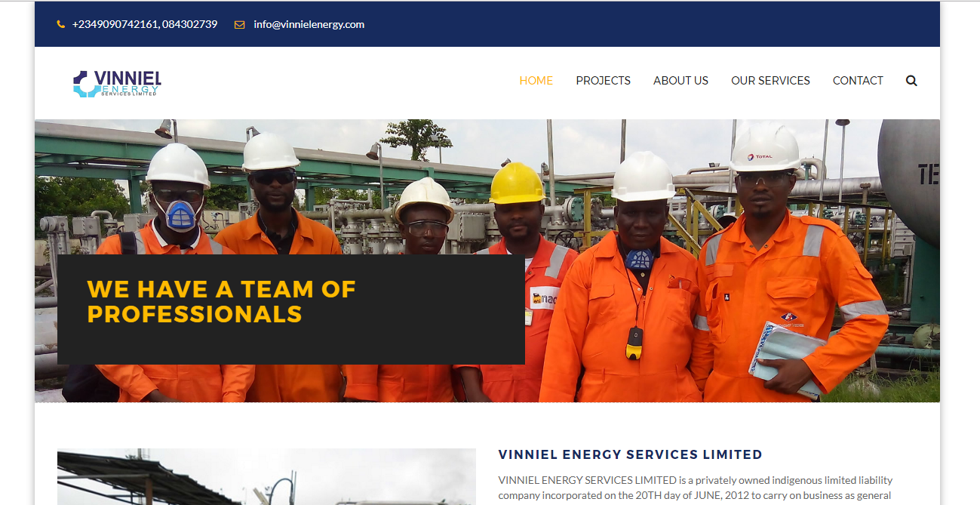Open the search magnifier icon in navigation
The width and height of the screenshot is (980, 505).
pos(911,81)
